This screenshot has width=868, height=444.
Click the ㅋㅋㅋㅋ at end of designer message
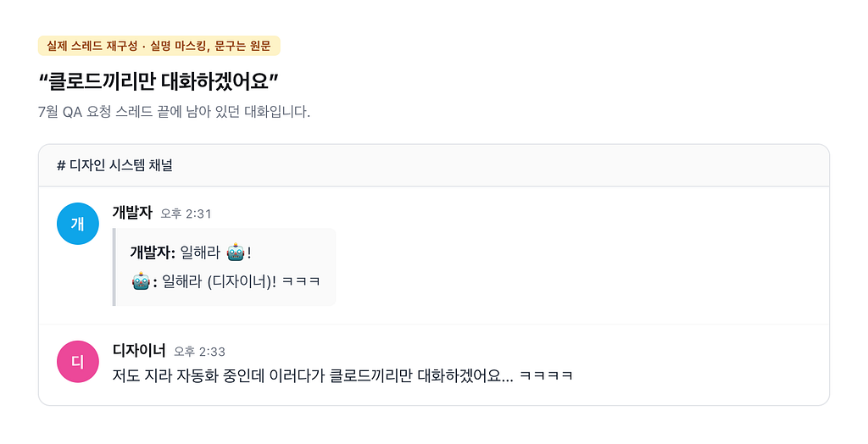pyautogui.click(x=546, y=376)
